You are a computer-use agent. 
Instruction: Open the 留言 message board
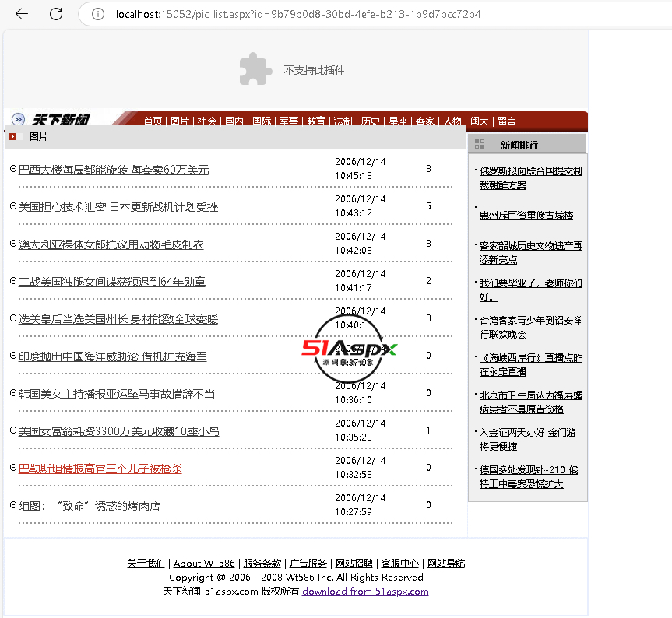pyautogui.click(x=507, y=121)
